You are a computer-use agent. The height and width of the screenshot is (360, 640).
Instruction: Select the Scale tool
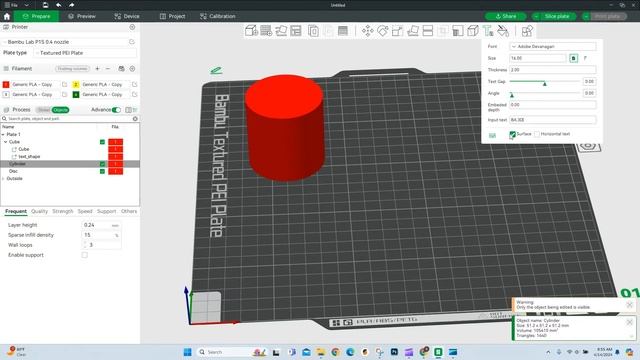[398, 31]
